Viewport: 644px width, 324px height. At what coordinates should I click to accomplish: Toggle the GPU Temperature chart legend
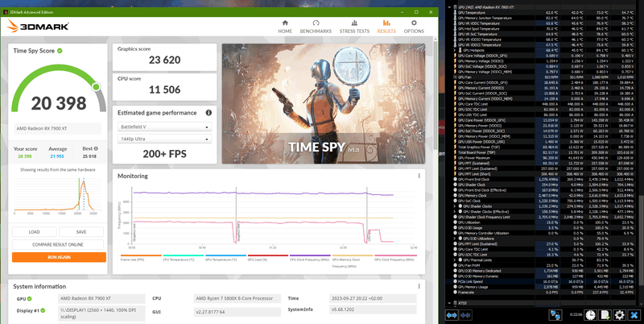point(225,258)
